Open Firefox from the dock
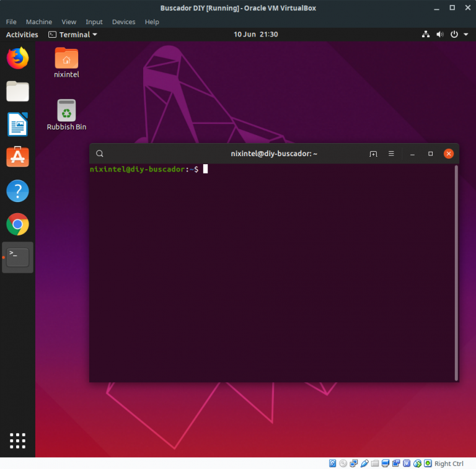The width and height of the screenshot is (476, 469). 17,58
